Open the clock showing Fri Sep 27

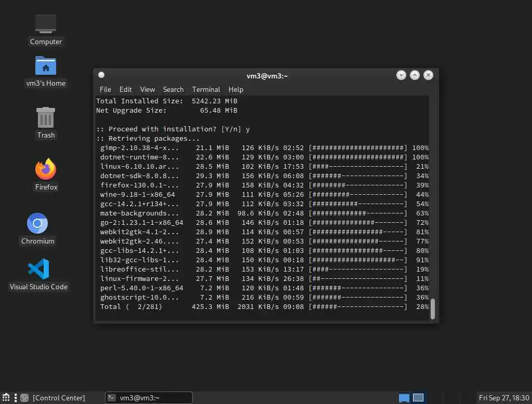point(503,398)
